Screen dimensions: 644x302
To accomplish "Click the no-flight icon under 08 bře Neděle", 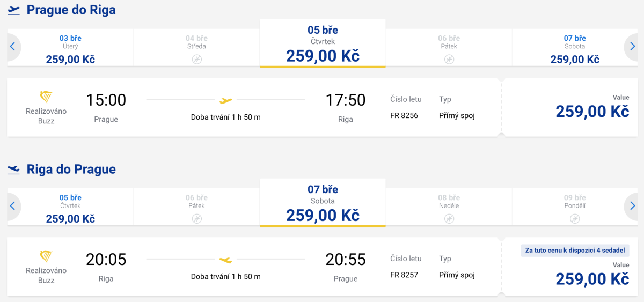I will click(x=449, y=218).
